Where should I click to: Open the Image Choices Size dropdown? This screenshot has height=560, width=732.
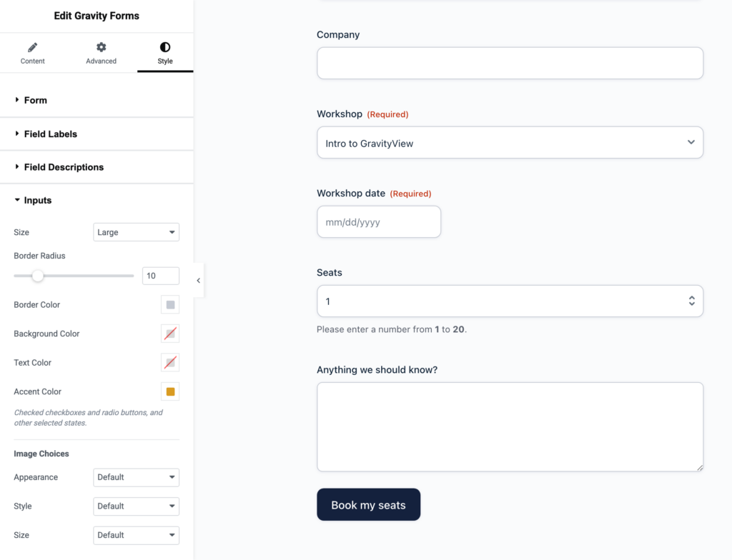click(x=137, y=535)
